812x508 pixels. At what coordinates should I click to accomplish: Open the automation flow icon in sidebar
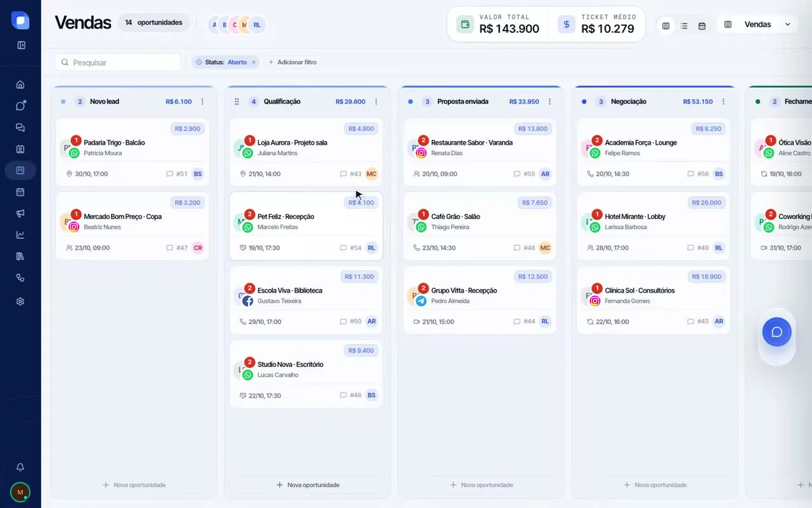pyautogui.click(x=20, y=278)
